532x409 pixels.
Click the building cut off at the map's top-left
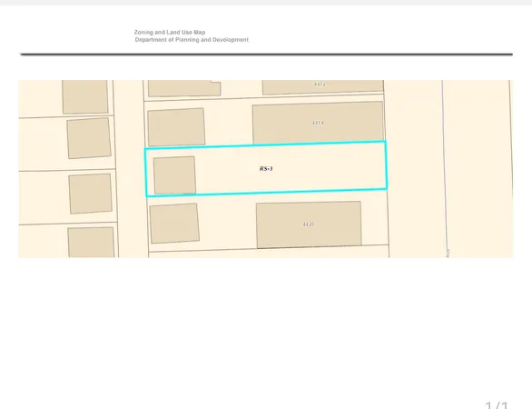tap(84, 97)
